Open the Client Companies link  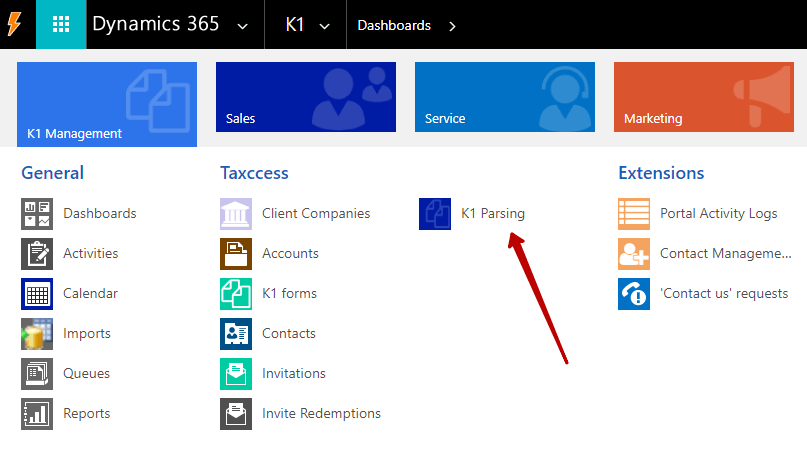point(316,213)
